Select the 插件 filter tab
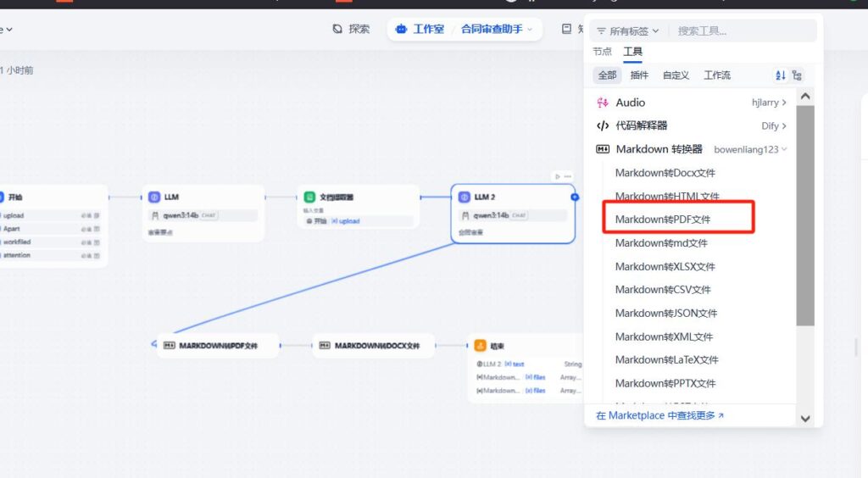The image size is (868, 478). tap(639, 75)
